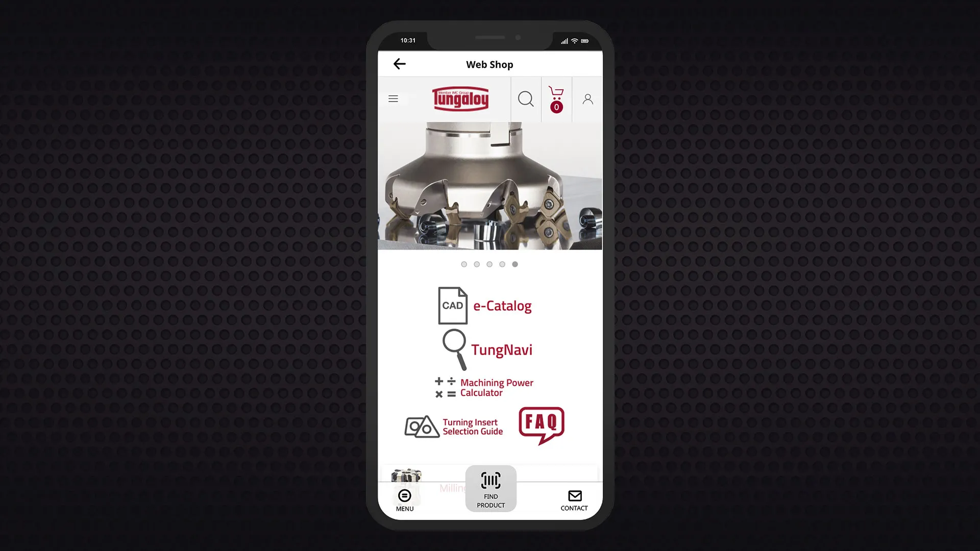Navigate to second carousel dot

477,264
